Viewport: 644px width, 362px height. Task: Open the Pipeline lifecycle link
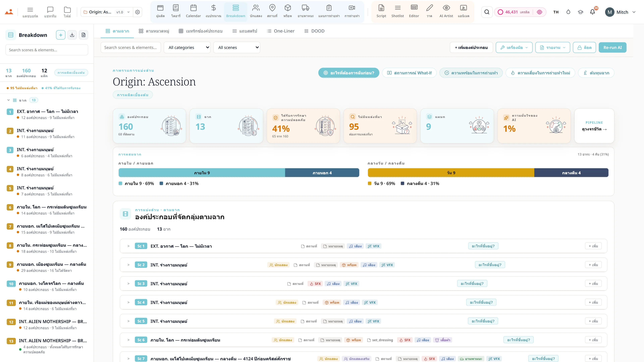point(594,126)
